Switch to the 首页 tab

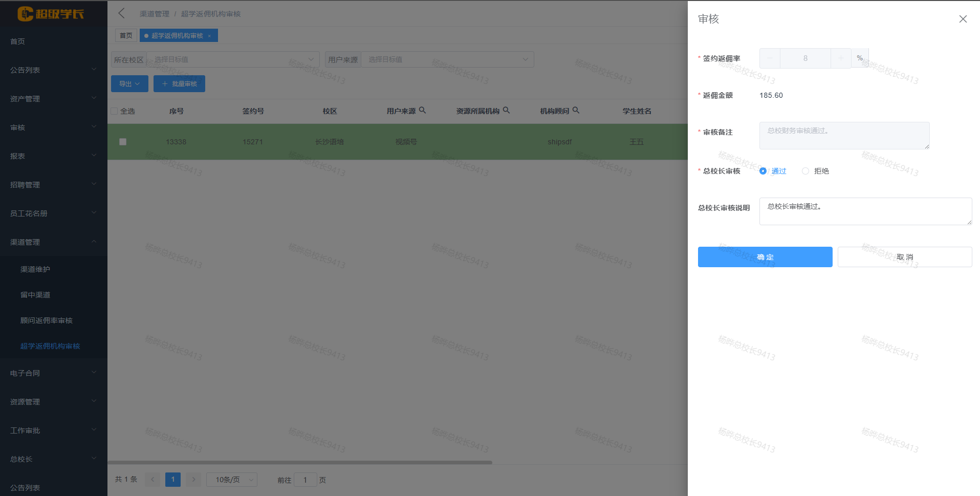coord(126,35)
